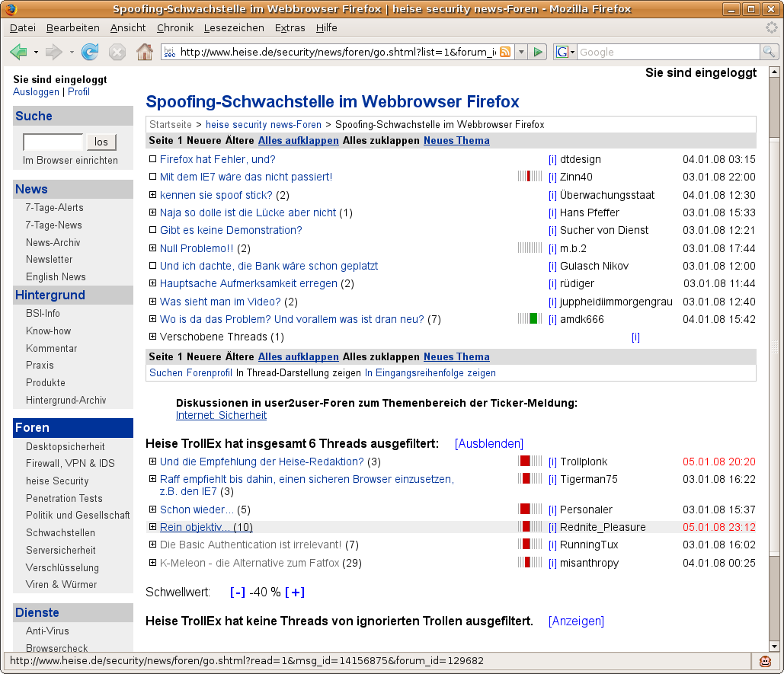Expand the 'Naja so dolle ist die Lücke' thread
This screenshot has width=784, height=674.
point(153,212)
